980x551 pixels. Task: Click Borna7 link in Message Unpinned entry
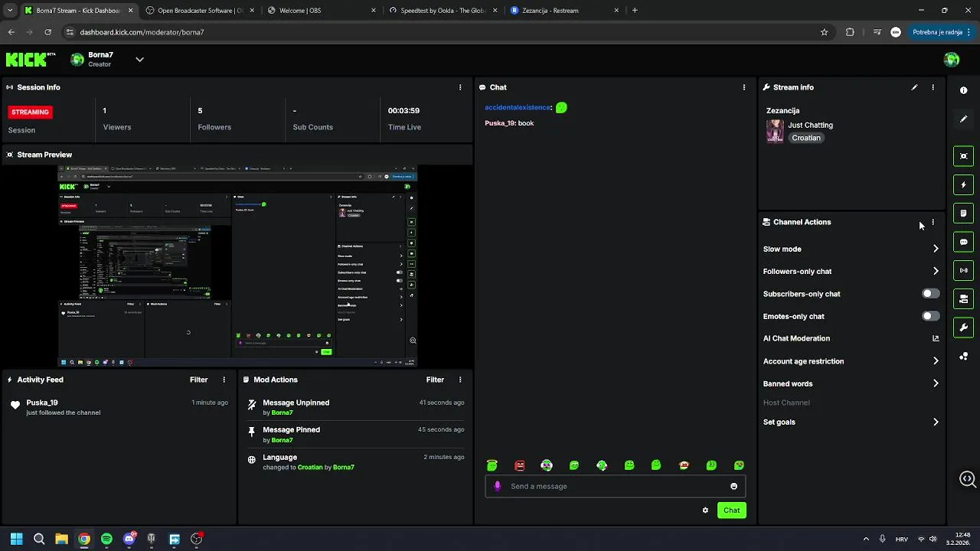(x=282, y=412)
